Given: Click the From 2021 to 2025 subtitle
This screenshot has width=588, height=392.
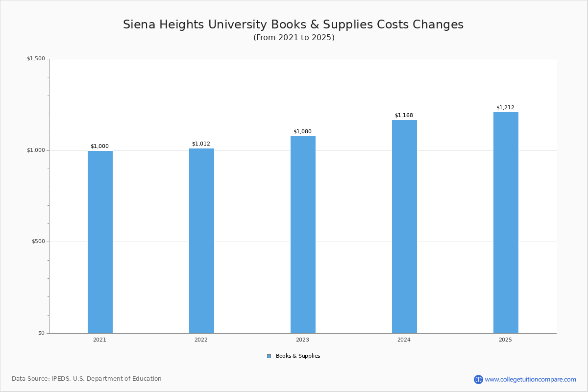Looking at the screenshot, I should coord(294,38).
